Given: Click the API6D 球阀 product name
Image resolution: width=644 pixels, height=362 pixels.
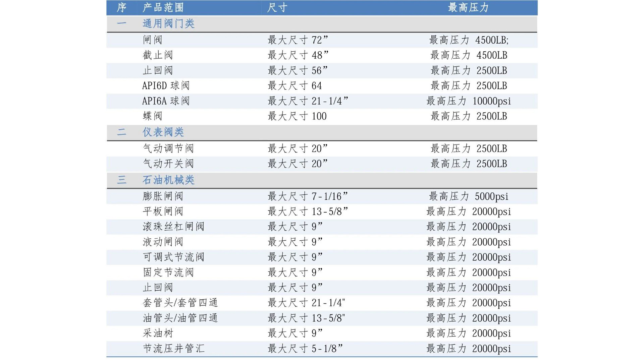Looking at the screenshot, I should [x=166, y=86].
